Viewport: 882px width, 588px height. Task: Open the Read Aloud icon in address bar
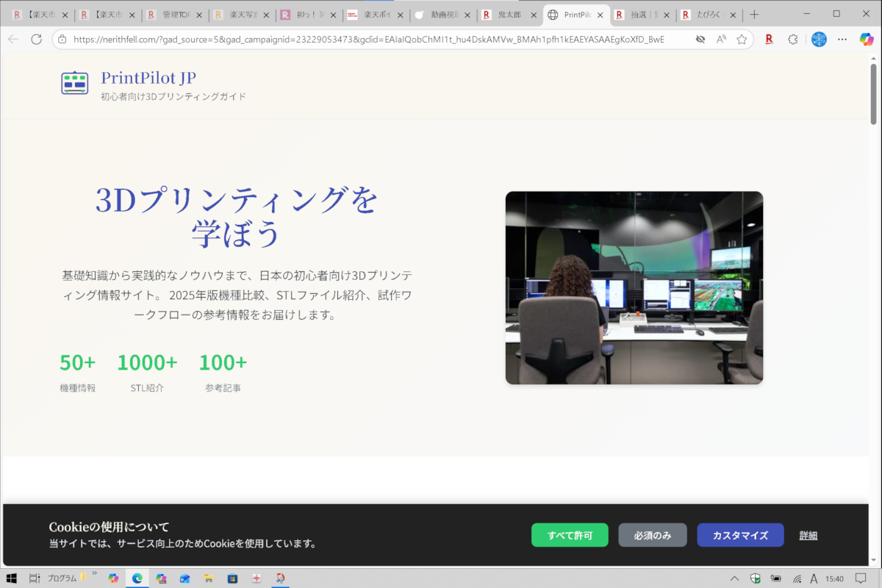click(721, 39)
